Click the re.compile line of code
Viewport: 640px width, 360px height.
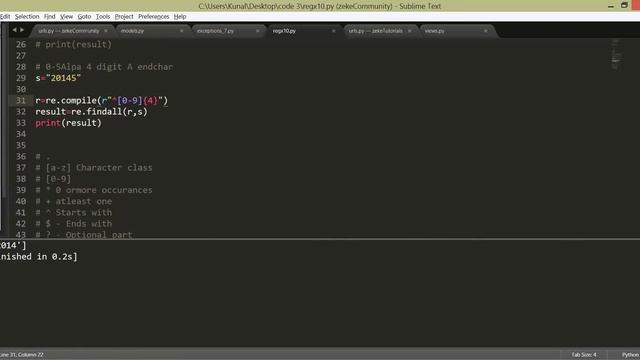click(x=102, y=100)
